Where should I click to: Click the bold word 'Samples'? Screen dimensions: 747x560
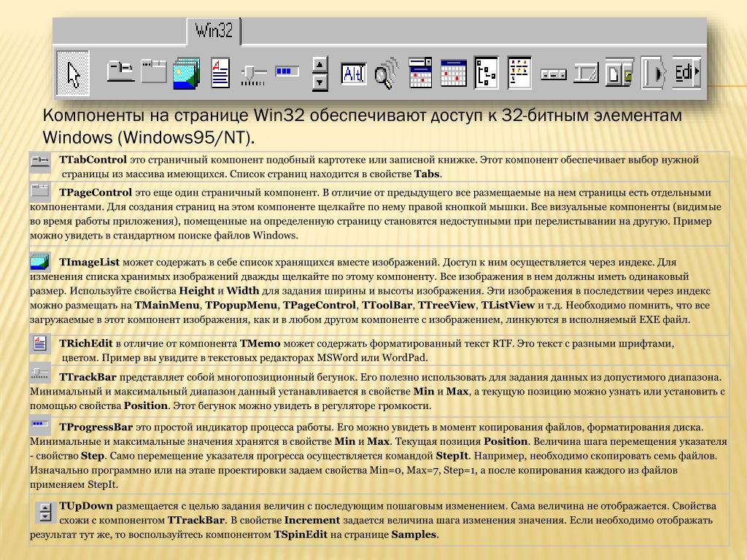414,534
